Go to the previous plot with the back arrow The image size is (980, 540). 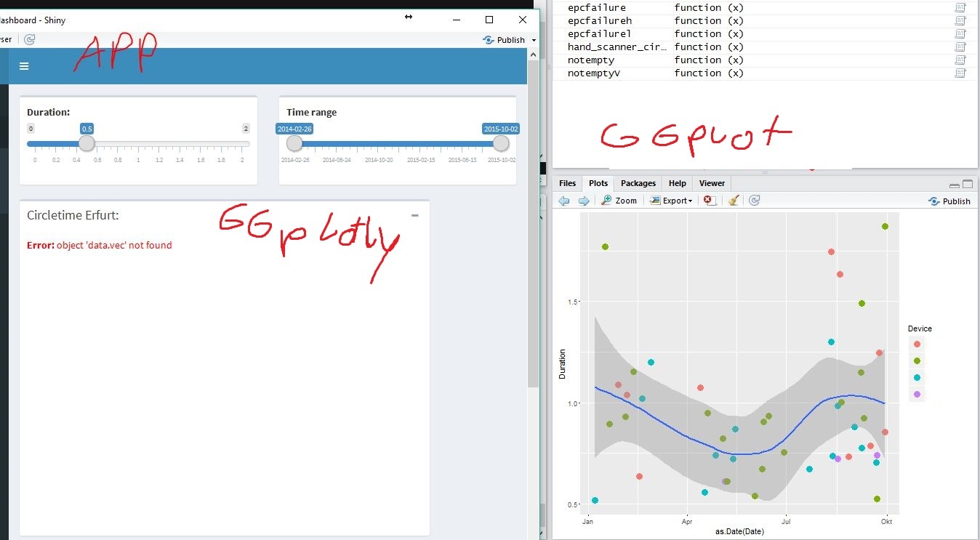[x=564, y=200]
